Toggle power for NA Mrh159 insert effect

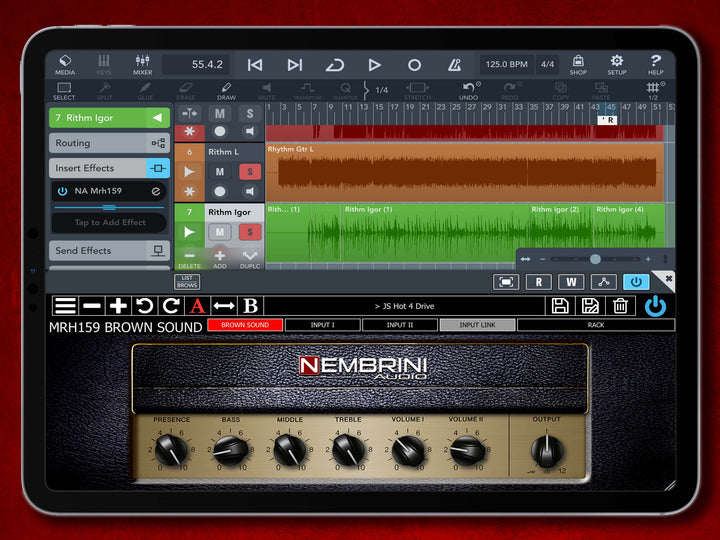(62, 191)
